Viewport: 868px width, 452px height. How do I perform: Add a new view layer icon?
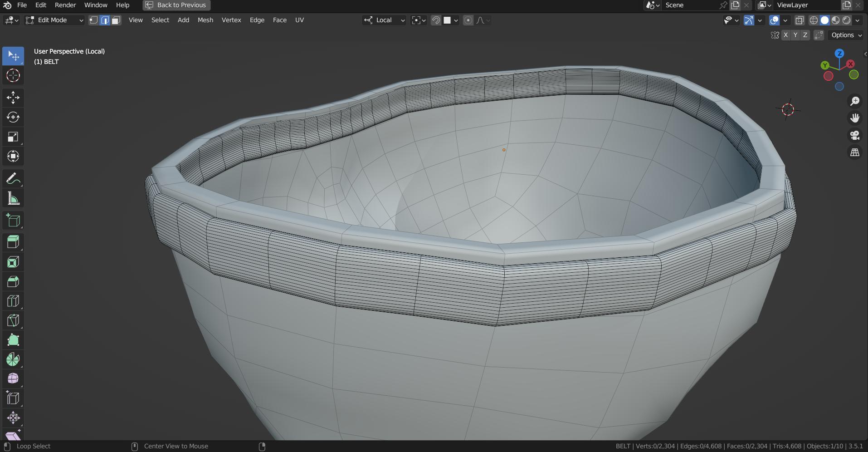point(847,5)
